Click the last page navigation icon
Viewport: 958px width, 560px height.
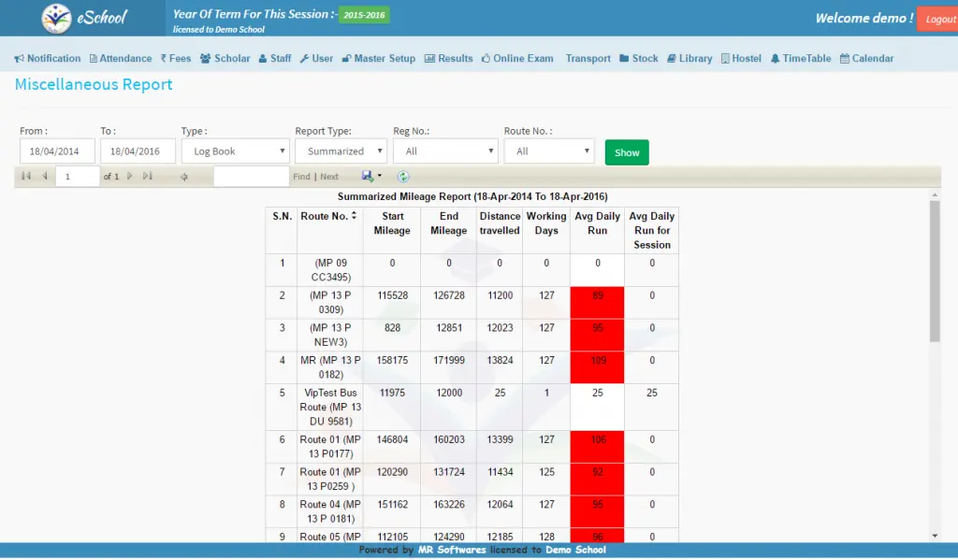coord(147,176)
